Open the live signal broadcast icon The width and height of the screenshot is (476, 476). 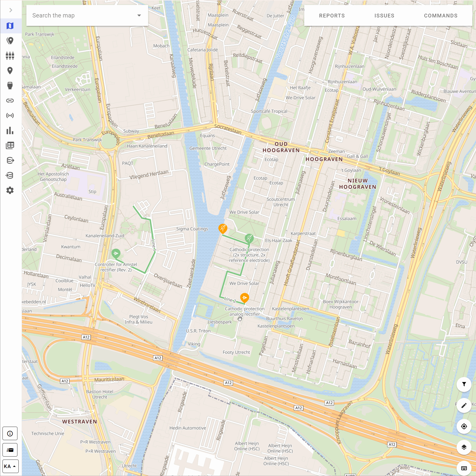[10, 115]
